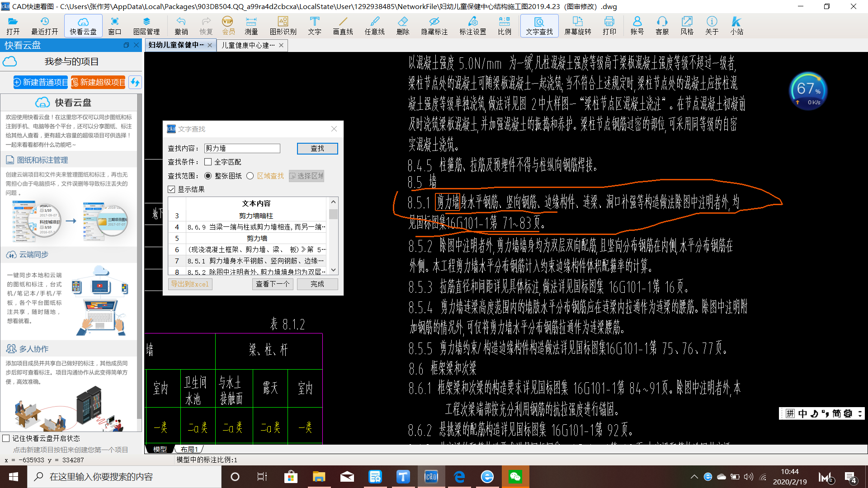Click the taskbar search box
868x488 pixels.
[x=124, y=477]
